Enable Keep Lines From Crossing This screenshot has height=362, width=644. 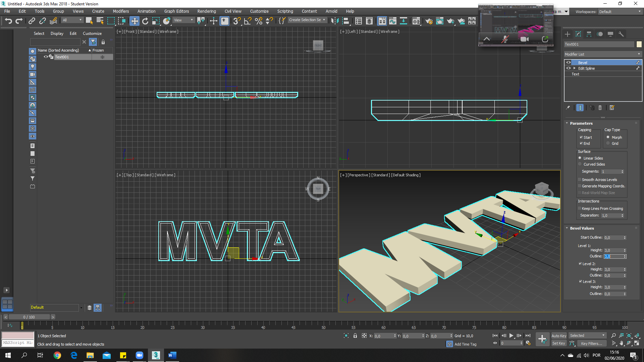click(580, 208)
